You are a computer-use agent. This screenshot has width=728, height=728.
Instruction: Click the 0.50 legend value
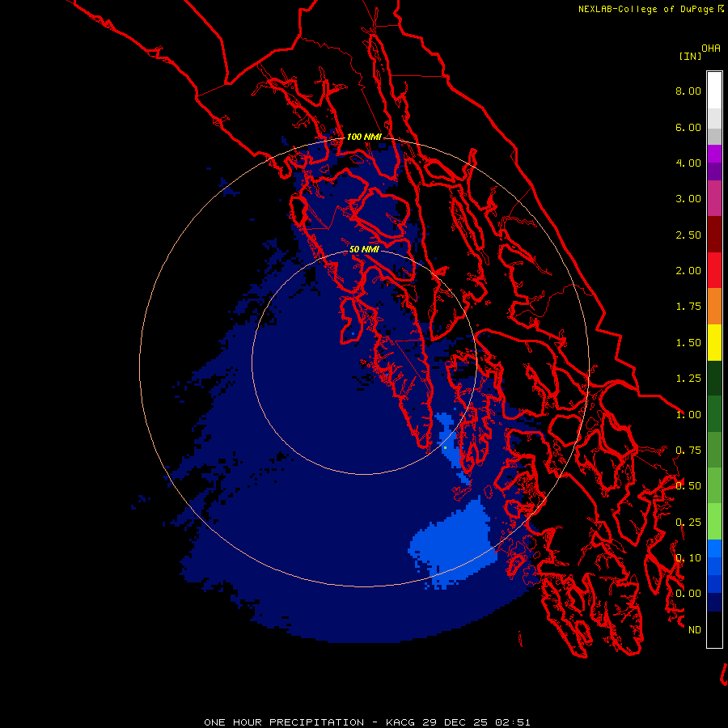pyautogui.click(x=688, y=486)
